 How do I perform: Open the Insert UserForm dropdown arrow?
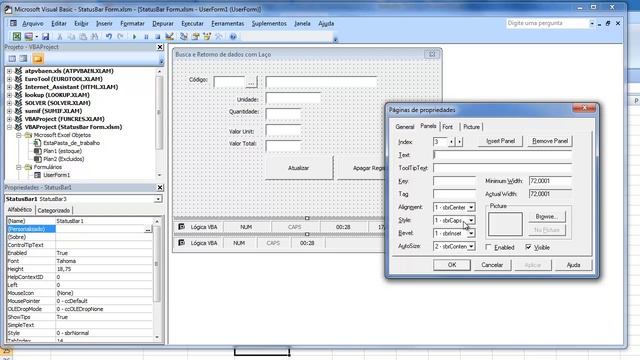coord(36,37)
